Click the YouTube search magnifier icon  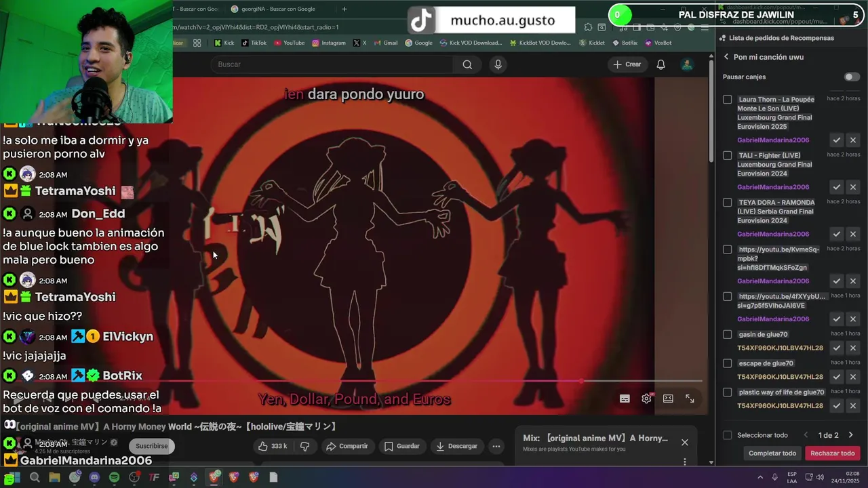[x=467, y=64]
